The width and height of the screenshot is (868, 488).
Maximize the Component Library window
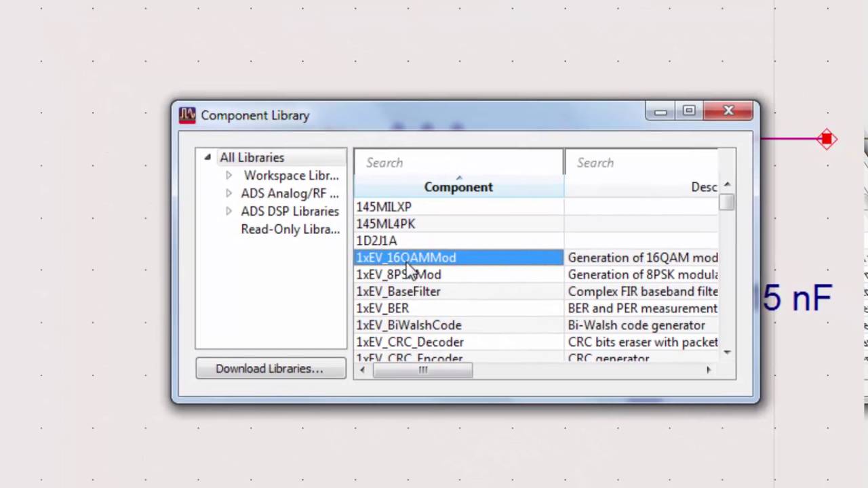(689, 111)
